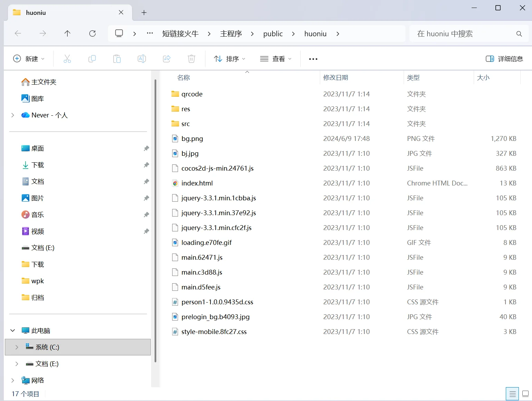Click the 短链接火牛 breadcrumb

(180, 34)
